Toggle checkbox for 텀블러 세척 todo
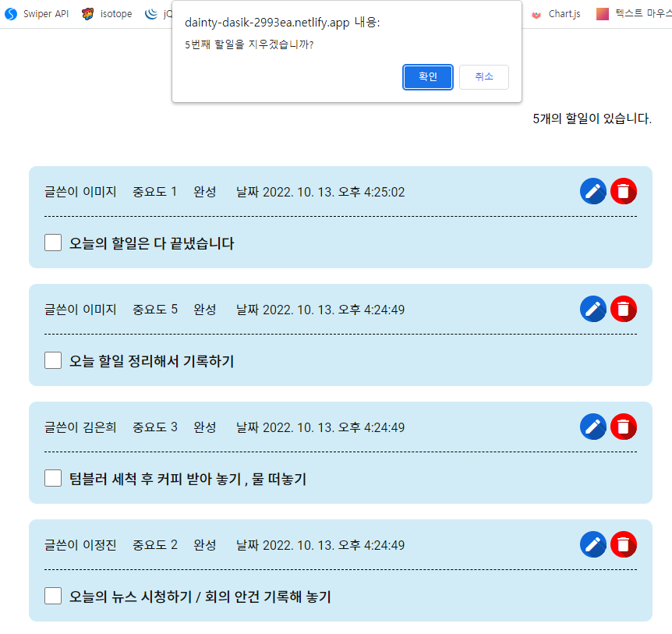The width and height of the screenshot is (672, 634). pos(53,478)
